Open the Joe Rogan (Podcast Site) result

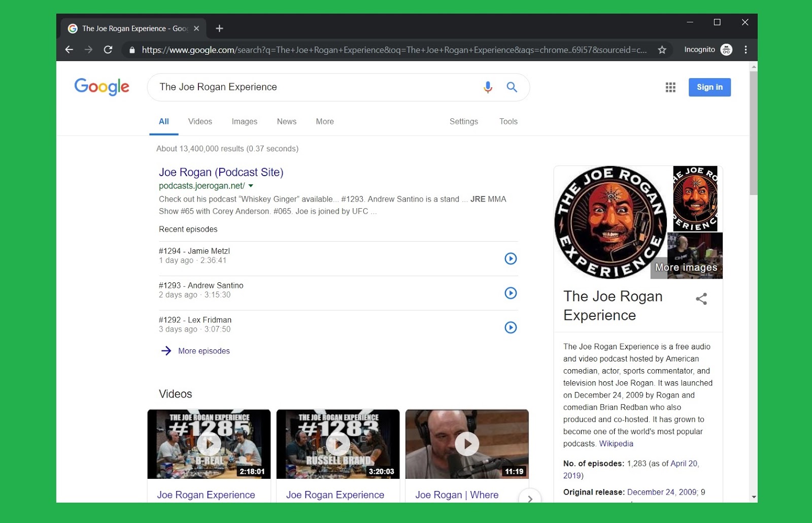pos(221,172)
